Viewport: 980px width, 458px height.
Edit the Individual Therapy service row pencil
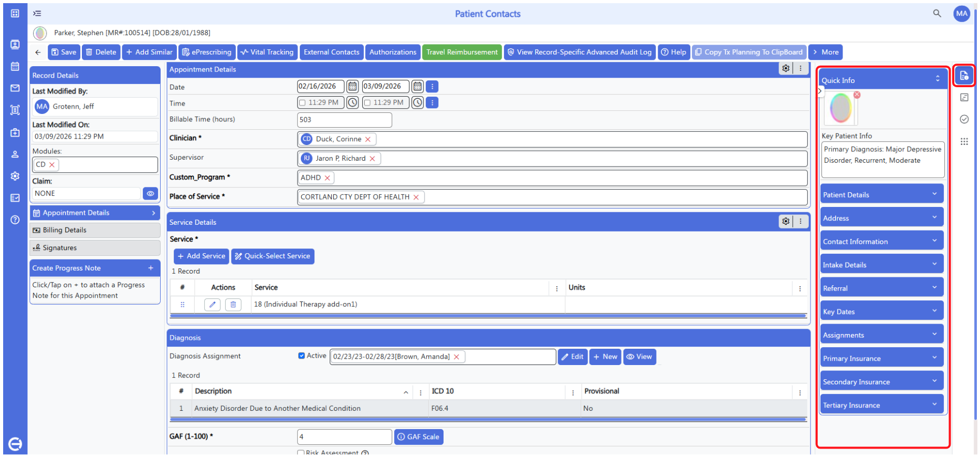coord(212,304)
